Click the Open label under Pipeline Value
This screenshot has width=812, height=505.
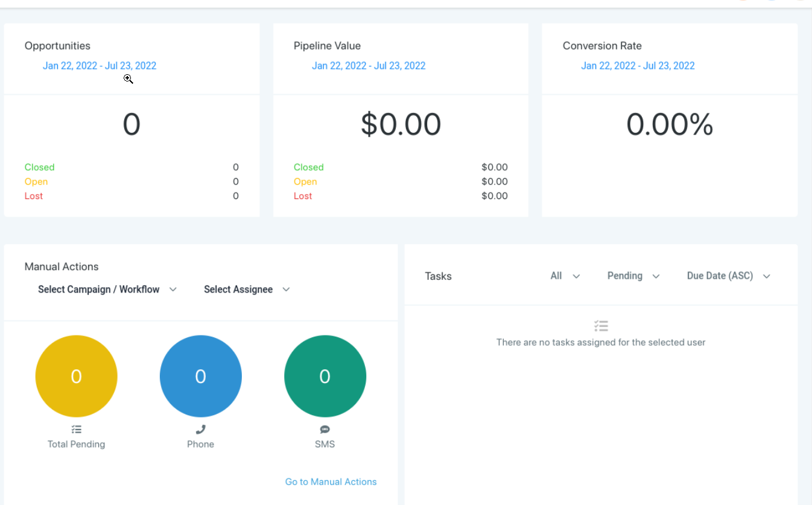pos(305,182)
